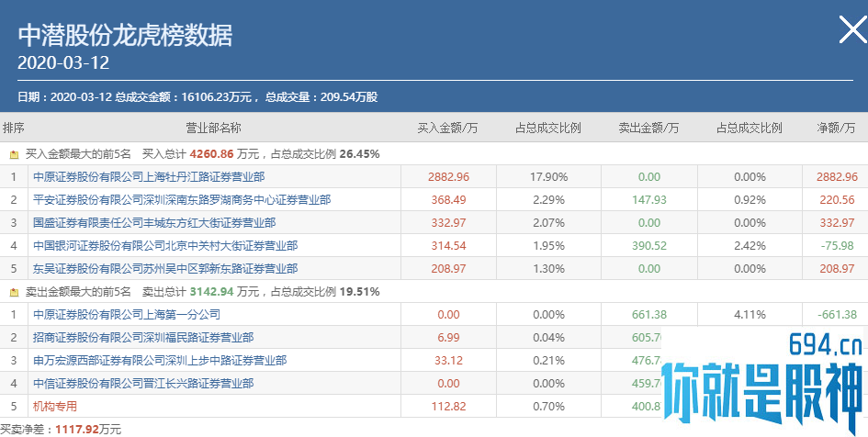The width and height of the screenshot is (868, 437).
Task: Click buy amount cell 6.99
Action: coord(448,338)
